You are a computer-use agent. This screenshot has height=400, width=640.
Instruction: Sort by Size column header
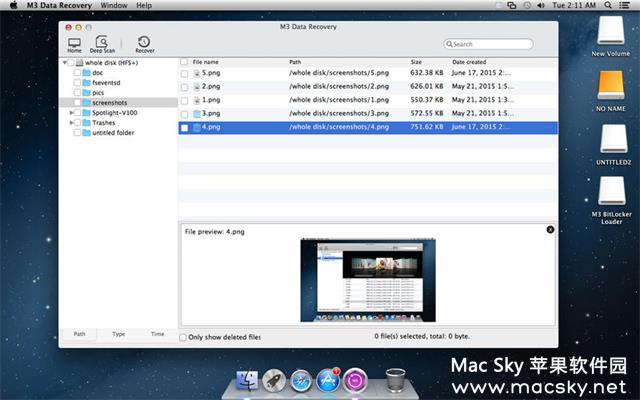click(x=416, y=62)
